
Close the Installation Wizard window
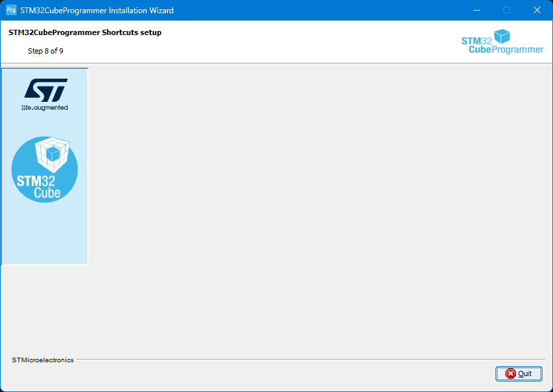tap(536, 10)
